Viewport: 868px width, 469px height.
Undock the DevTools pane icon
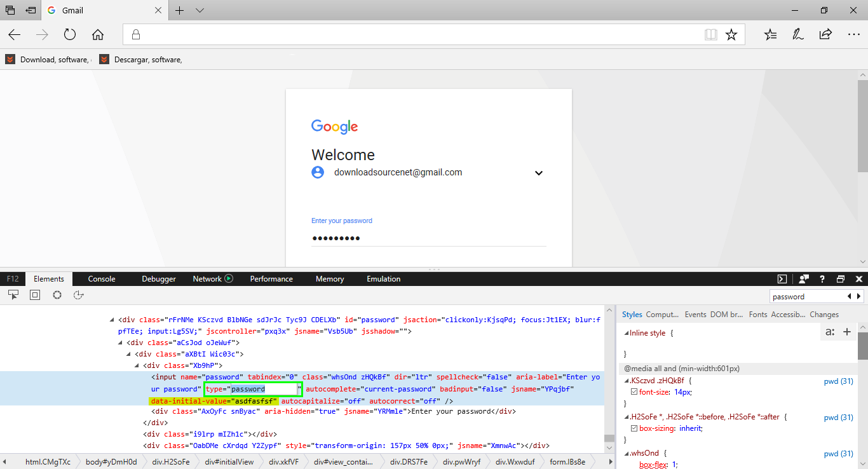[841, 279]
